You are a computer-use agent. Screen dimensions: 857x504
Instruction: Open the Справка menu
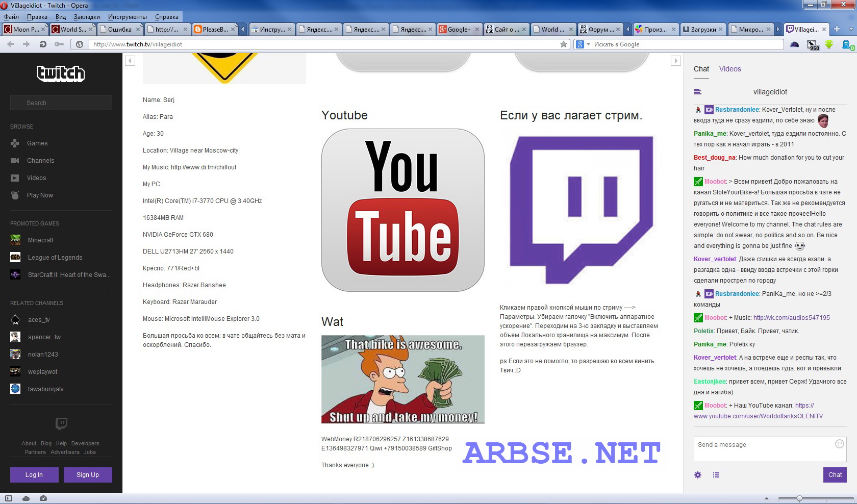point(167,17)
